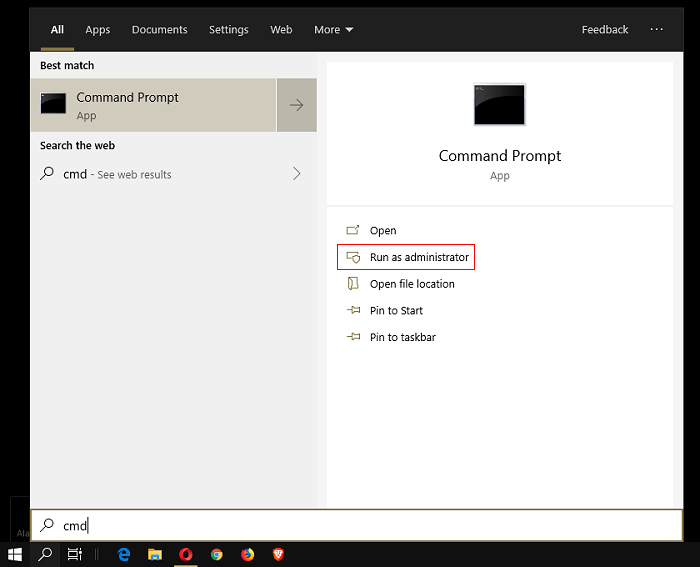700x567 pixels.
Task: Open Opera browser from the taskbar
Action: tap(186, 554)
